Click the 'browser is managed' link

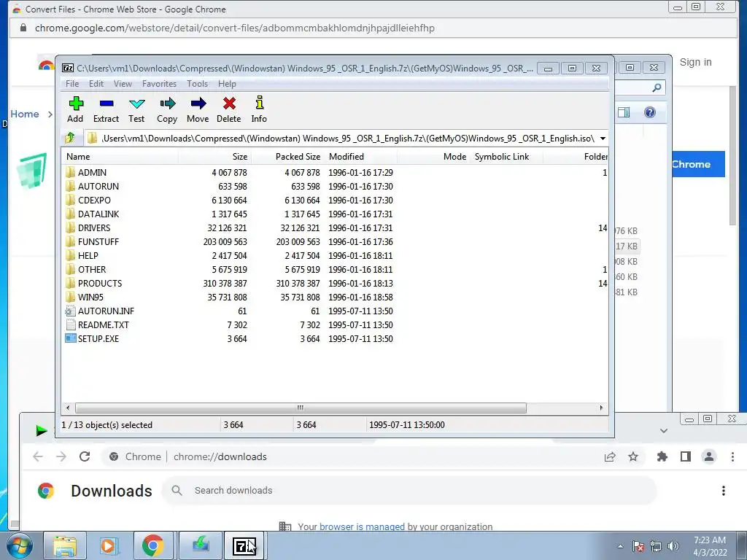pyautogui.click(x=362, y=526)
